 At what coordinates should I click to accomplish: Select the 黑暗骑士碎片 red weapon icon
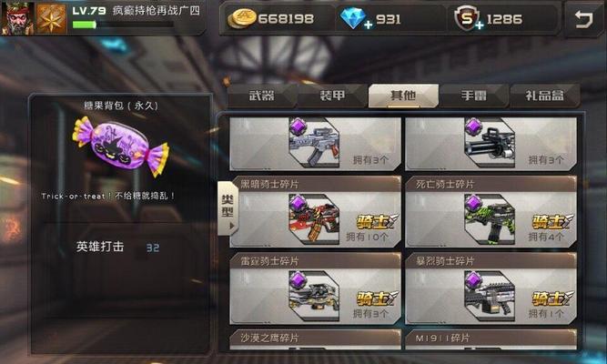click(314, 218)
